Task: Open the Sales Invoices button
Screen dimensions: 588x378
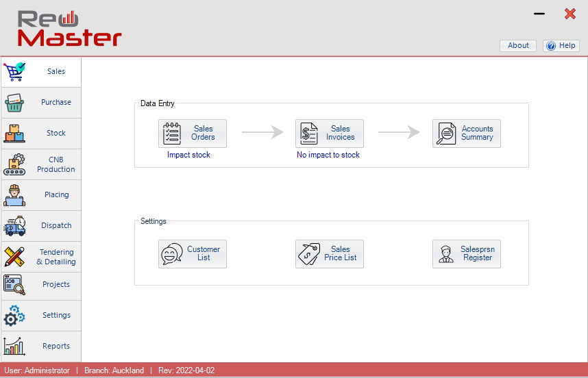Action: click(x=330, y=134)
